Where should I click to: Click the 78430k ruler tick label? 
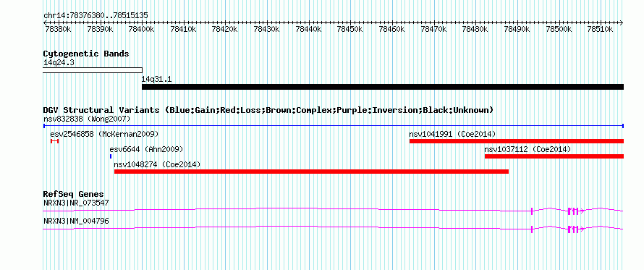(266, 29)
